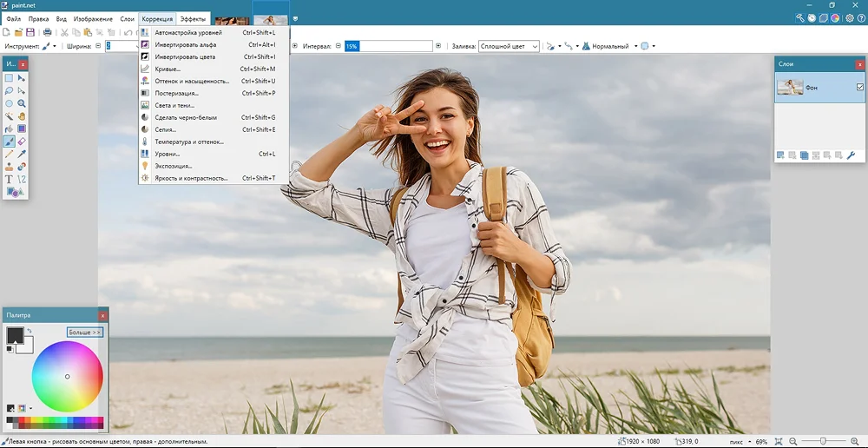The height and width of the screenshot is (448, 868).
Task: Activate the Color Picker eyedropper tool
Action: coord(22,154)
